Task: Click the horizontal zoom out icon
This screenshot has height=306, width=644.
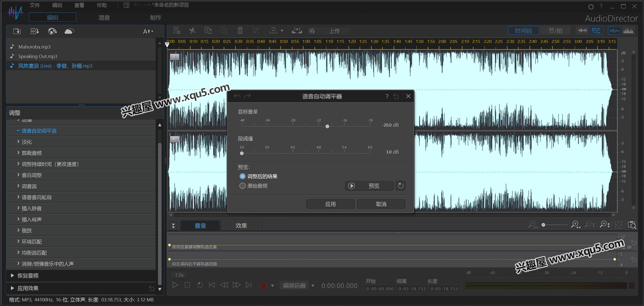Action: [x=533, y=225]
